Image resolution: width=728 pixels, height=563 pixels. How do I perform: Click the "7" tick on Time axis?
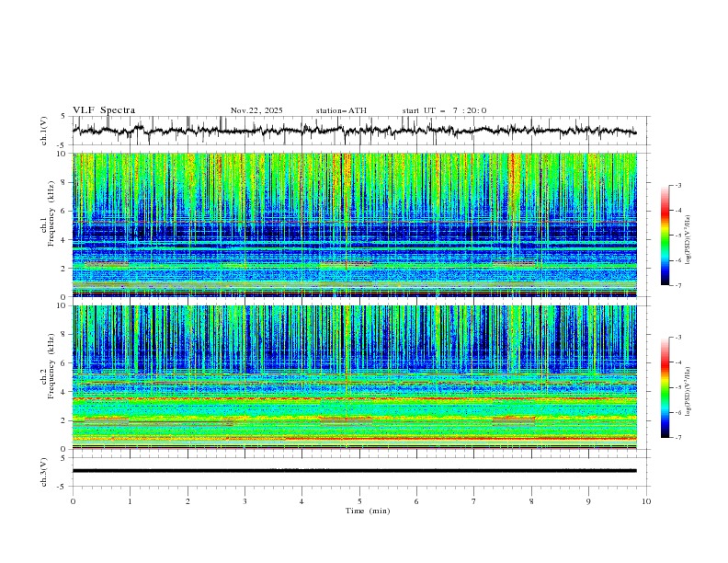pos(474,501)
